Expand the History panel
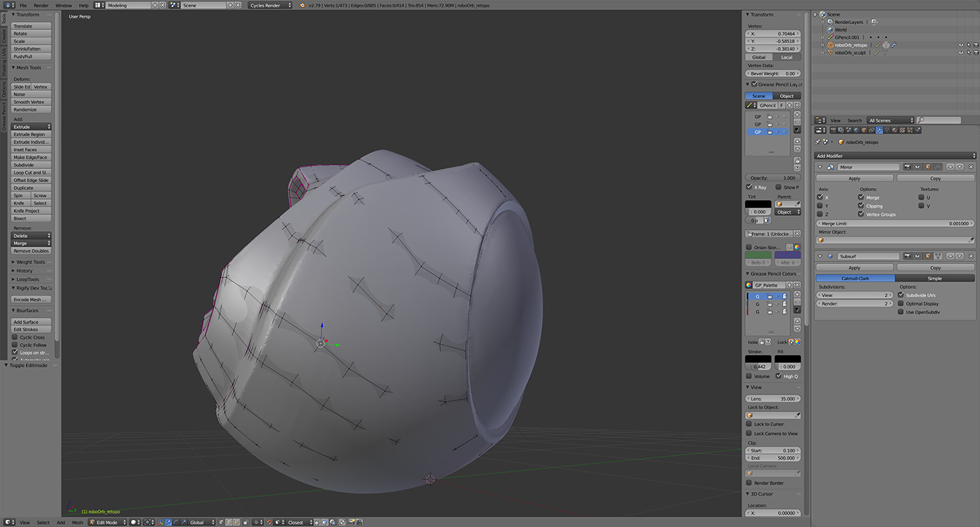980x527 pixels. point(25,271)
